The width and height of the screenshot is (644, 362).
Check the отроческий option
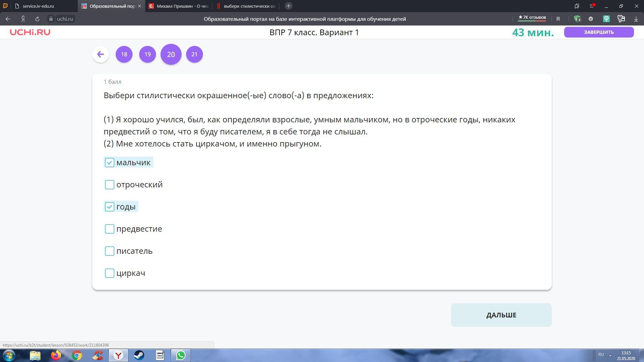pos(110,185)
